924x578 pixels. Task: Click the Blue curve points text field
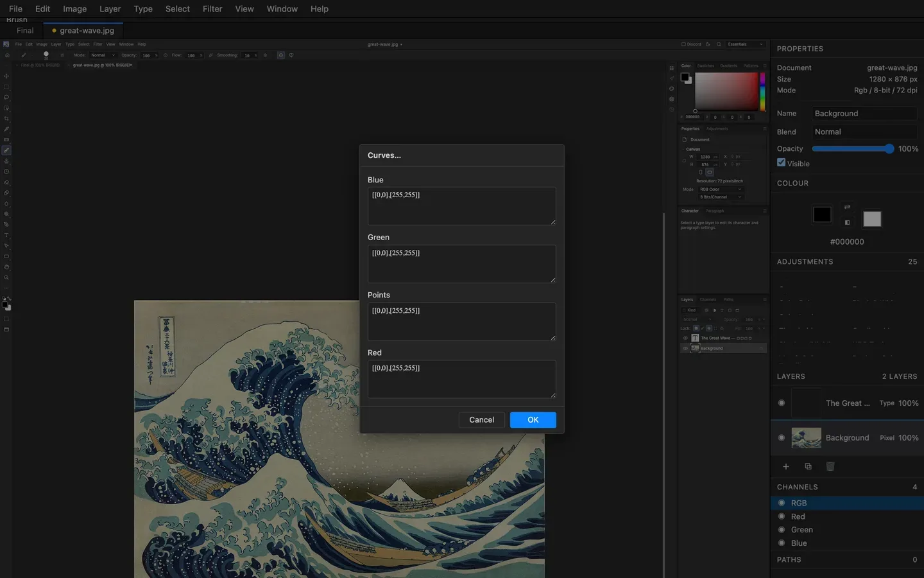tap(462, 206)
